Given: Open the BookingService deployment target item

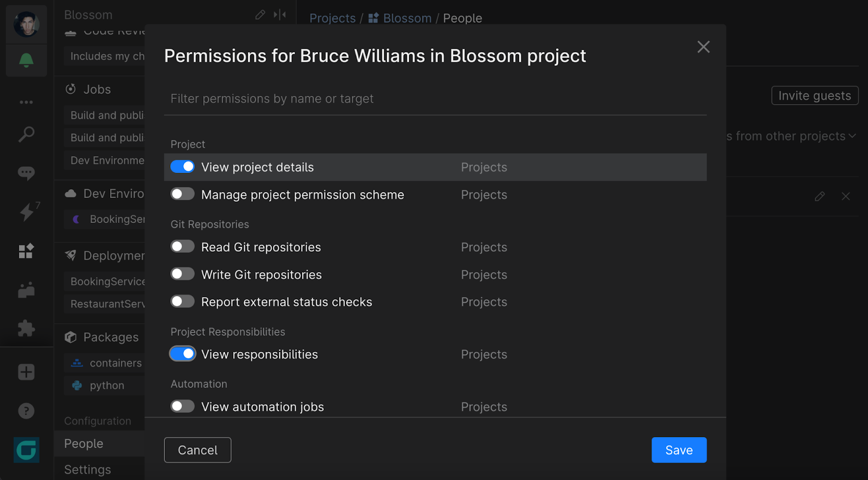Looking at the screenshot, I should pyautogui.click(x=104, y=281).
